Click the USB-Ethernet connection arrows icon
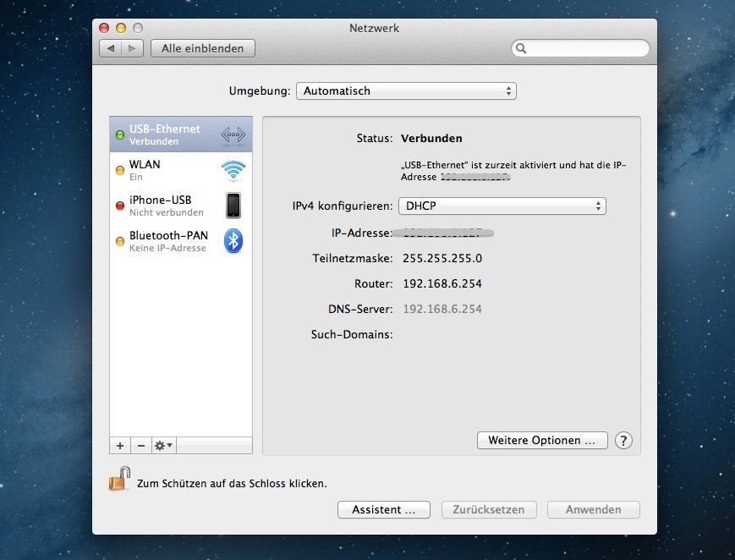This screenshot has width=735, height=560. [233, 135]
